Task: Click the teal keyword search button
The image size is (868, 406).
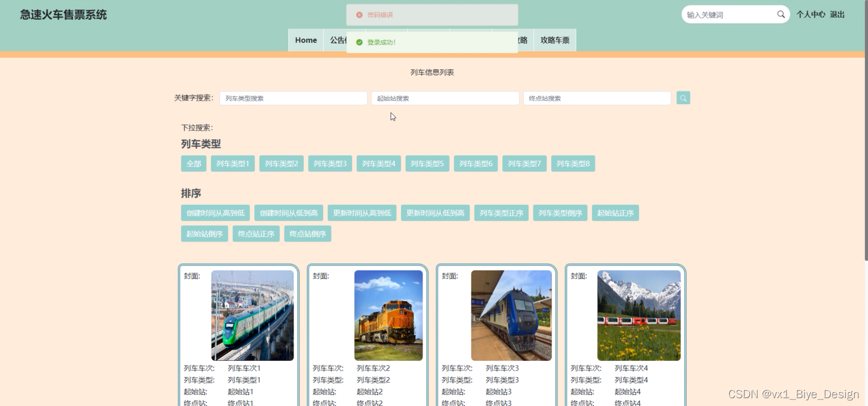Action: [x=683, y=98]
